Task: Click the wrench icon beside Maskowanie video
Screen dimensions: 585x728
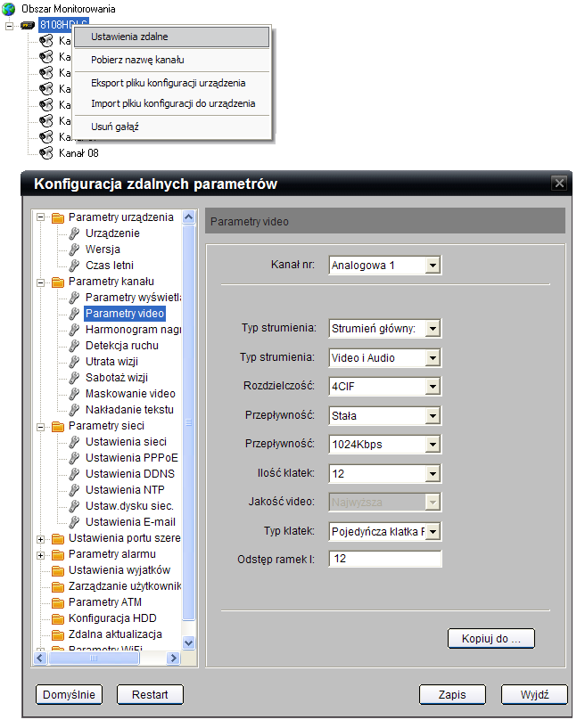Action: tap(74, 394)
